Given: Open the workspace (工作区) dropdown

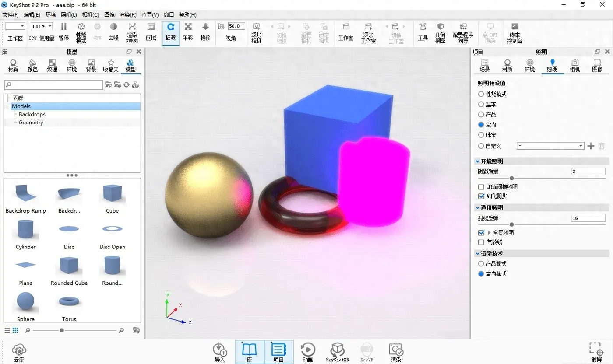Looking at the screenshot, I should pyautogui.click(x=15, y=26).
